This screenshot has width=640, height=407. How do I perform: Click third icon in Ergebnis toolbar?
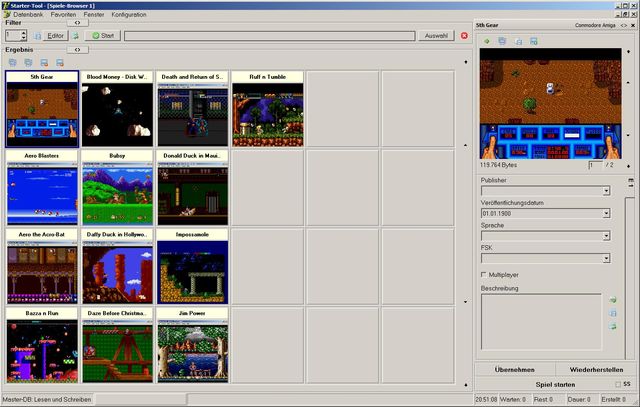44,62
